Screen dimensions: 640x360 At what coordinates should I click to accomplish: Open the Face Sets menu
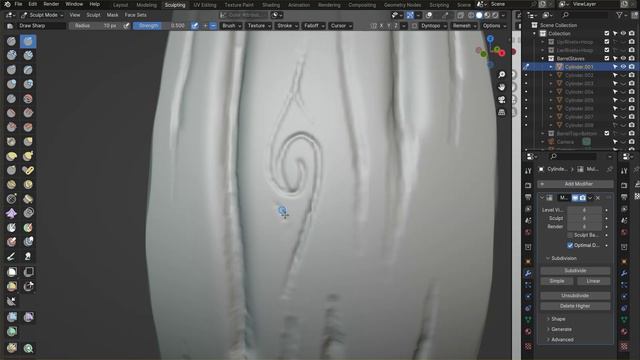click(x=135, y=15)
